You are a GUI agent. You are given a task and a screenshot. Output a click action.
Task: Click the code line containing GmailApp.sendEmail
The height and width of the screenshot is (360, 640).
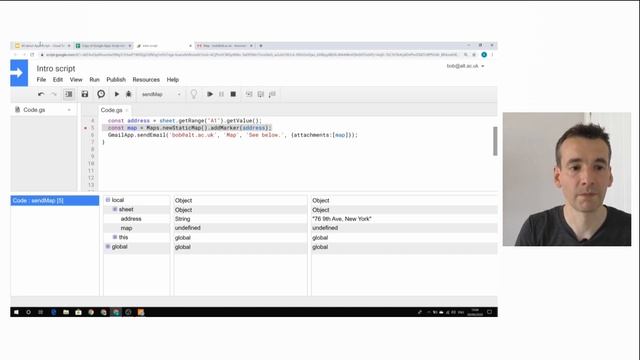click(233, 135)
